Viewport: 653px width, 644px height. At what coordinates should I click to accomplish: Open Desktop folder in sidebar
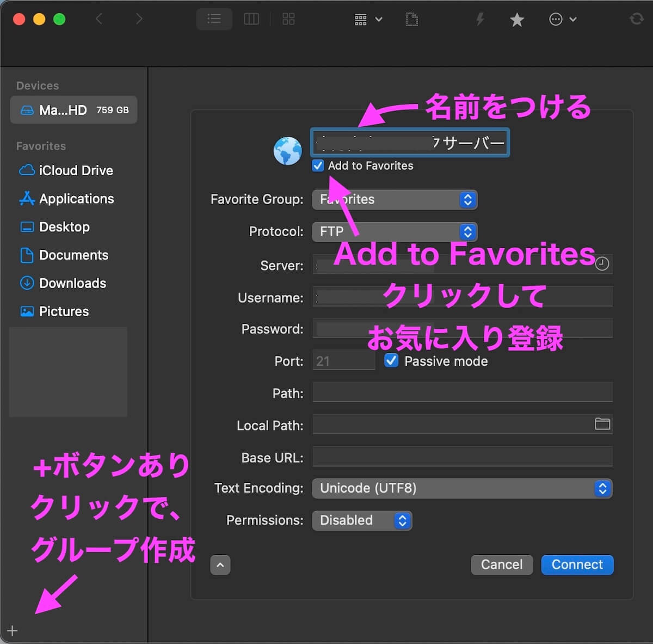54,227
